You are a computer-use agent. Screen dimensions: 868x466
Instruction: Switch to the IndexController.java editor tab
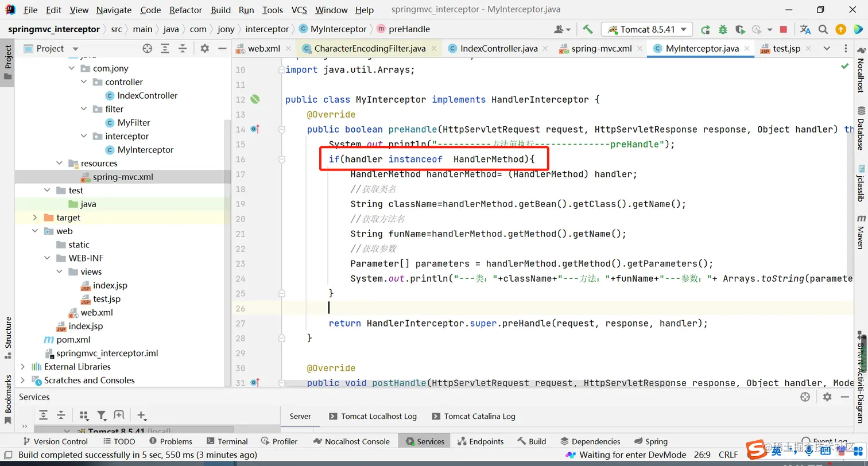point(499,49)
